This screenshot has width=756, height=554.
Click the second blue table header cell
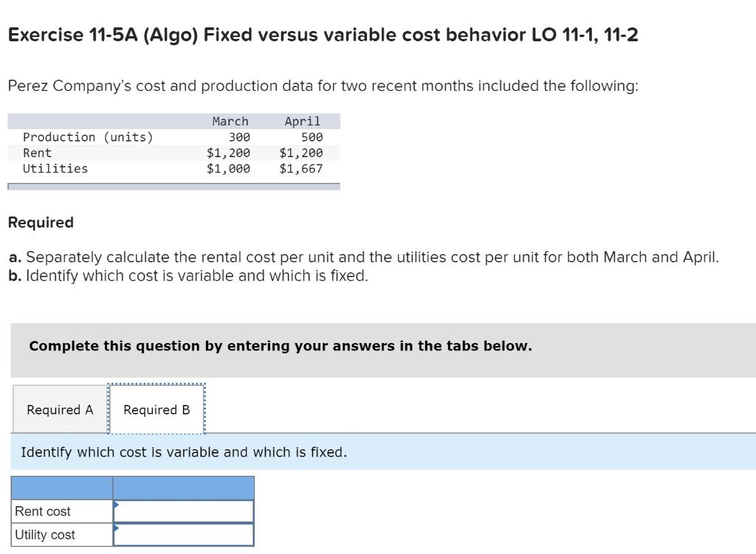tap(182, 488)
